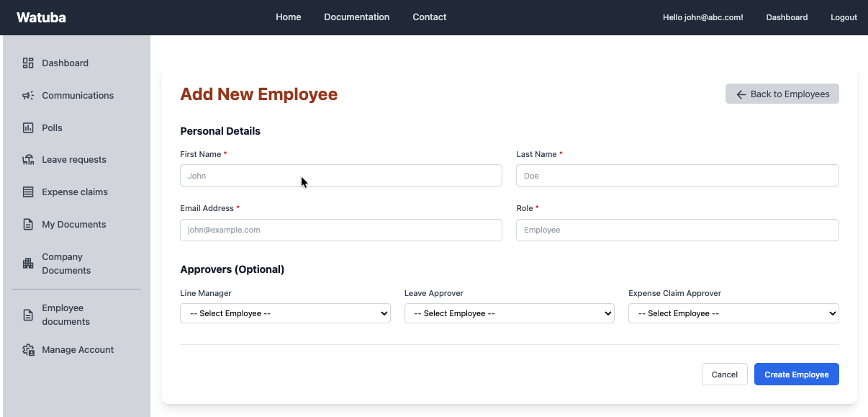Click the Personal Details section heading

[x=220, y=131]
